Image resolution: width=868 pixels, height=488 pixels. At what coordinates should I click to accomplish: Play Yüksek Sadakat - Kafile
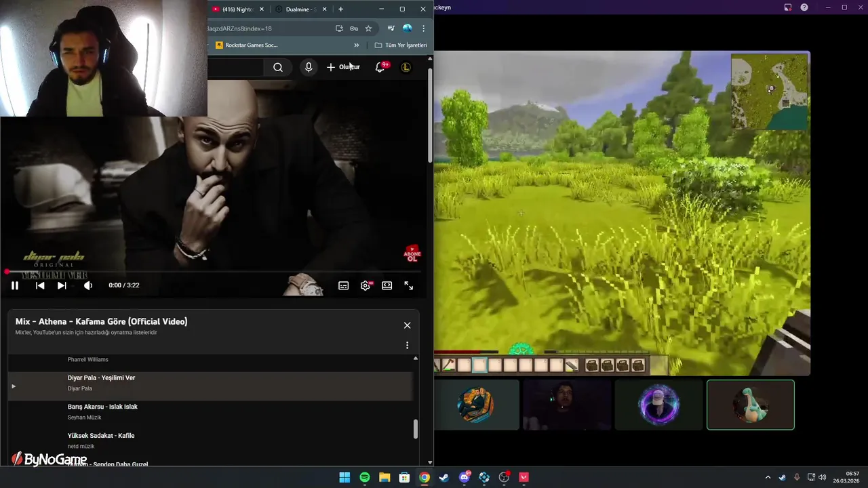[x=210, y=441]
